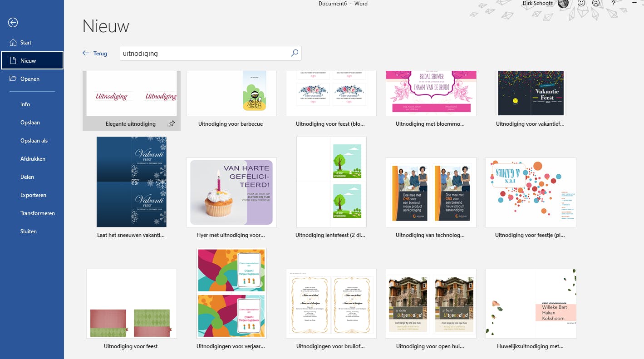Send negative feedback with the frown icon

point(596,3)
